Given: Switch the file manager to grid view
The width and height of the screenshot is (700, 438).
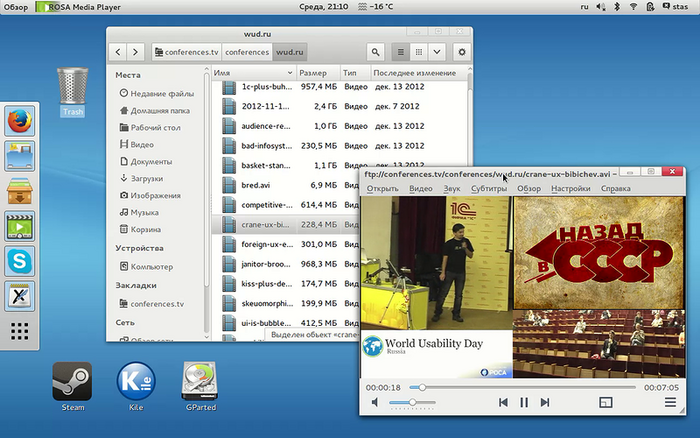Looking at the screenshot, I should [420, 51].
